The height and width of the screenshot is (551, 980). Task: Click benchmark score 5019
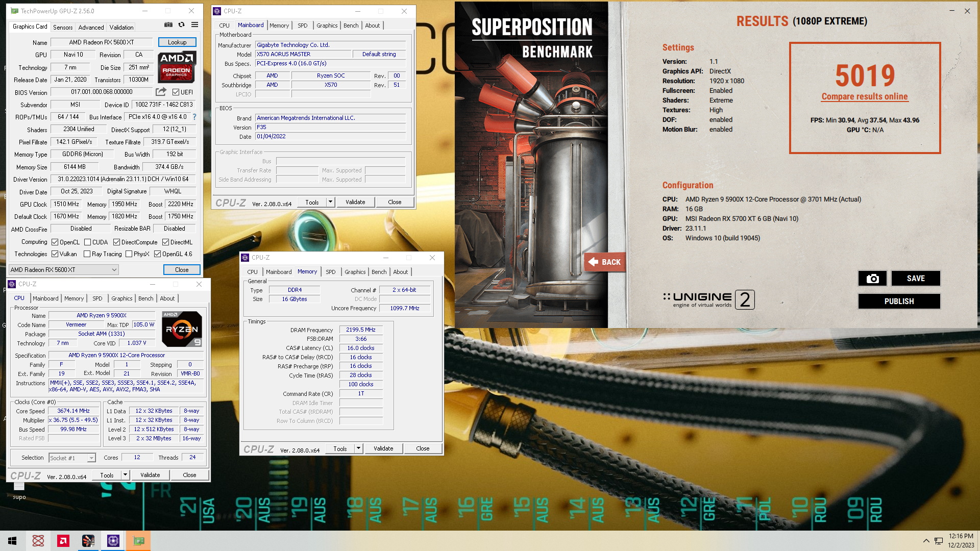click(865, 76)
